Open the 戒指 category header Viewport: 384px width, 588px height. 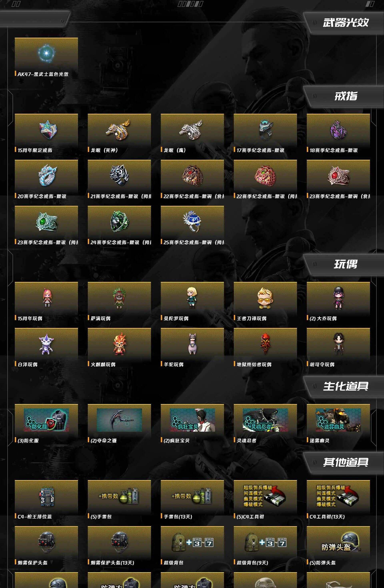(346, 96)
